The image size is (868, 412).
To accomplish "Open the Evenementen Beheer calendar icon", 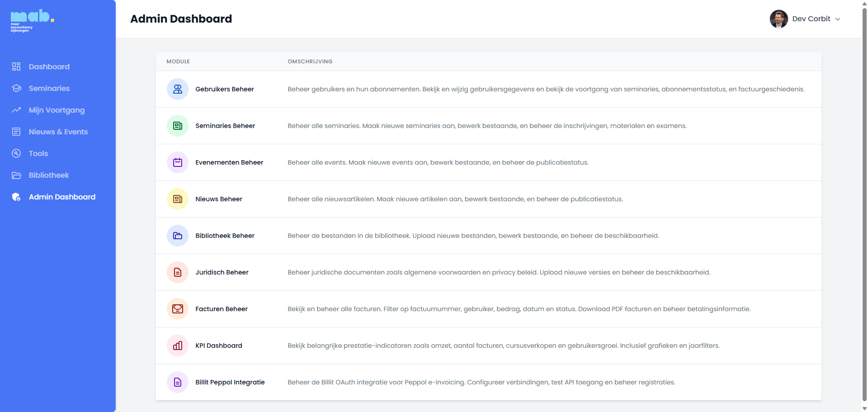I will [177, 162].
